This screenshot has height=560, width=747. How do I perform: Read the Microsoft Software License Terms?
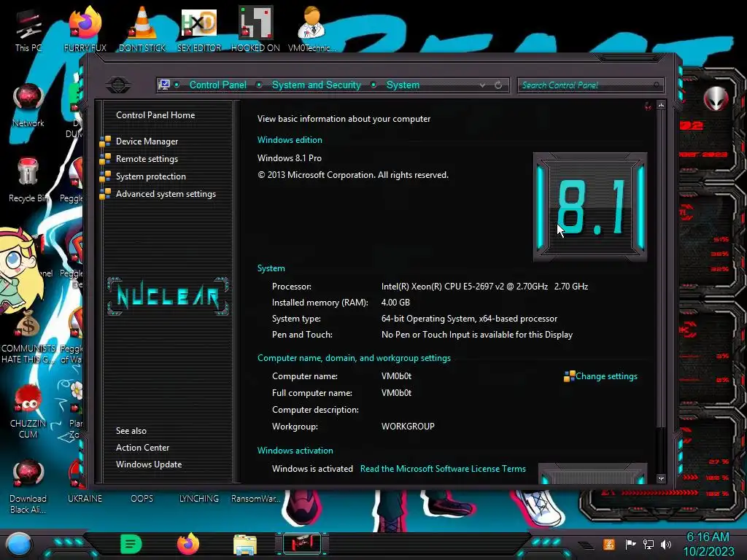pos(443,469)
